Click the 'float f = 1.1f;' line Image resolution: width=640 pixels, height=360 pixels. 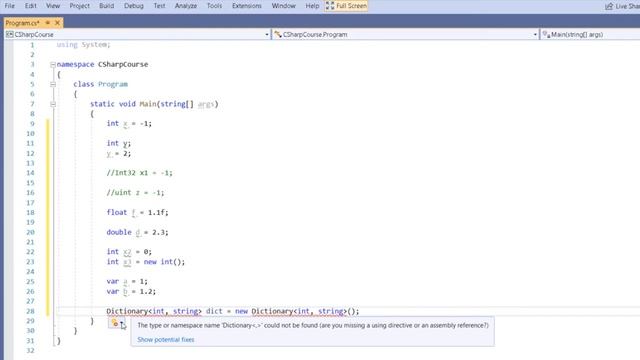[137, 212]
